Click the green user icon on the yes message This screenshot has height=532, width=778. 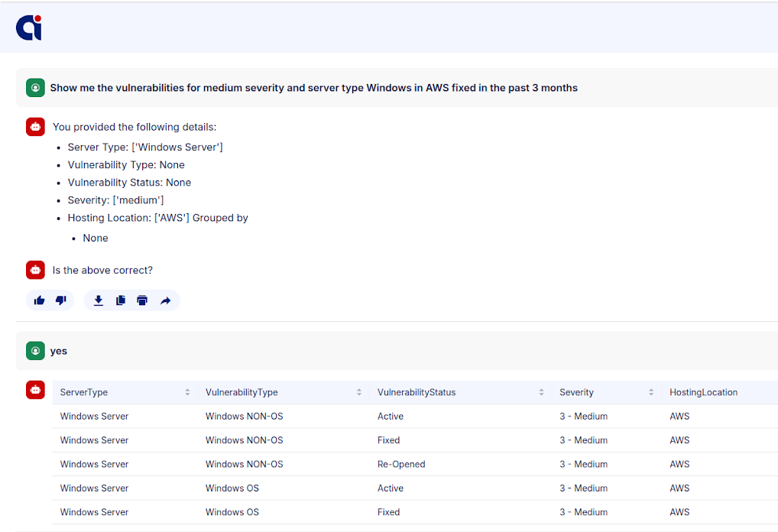[35, 351]
